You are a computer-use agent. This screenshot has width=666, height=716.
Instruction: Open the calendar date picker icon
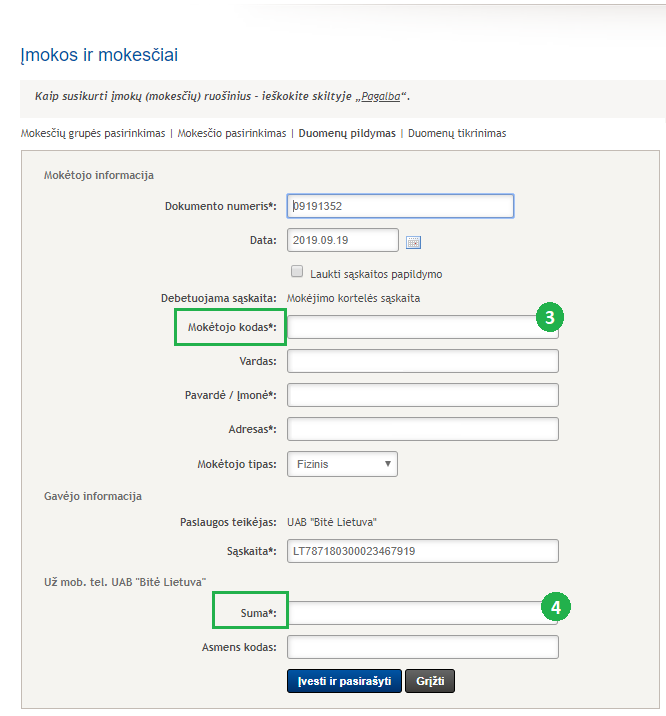[414, 241]
